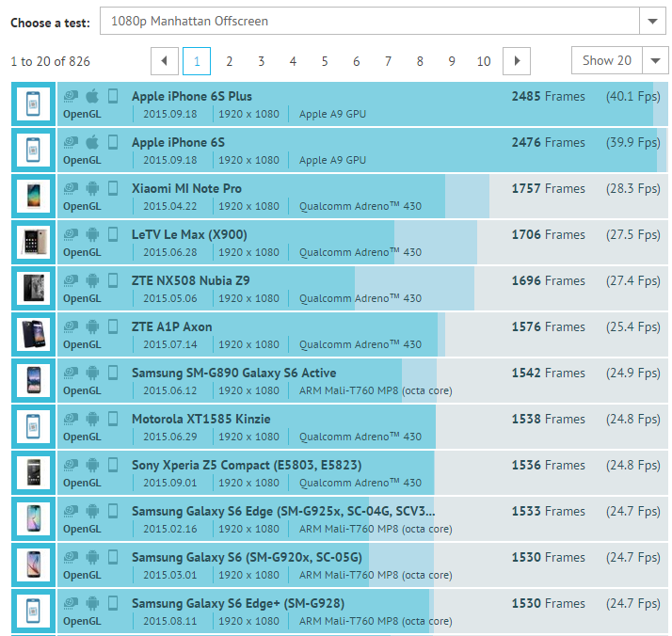Image resolution: width=672 pixels, height=636 pixels.
Task: Click Android icon in ZTE NX508 Nubia Z9 row
Action: (92, 280)
